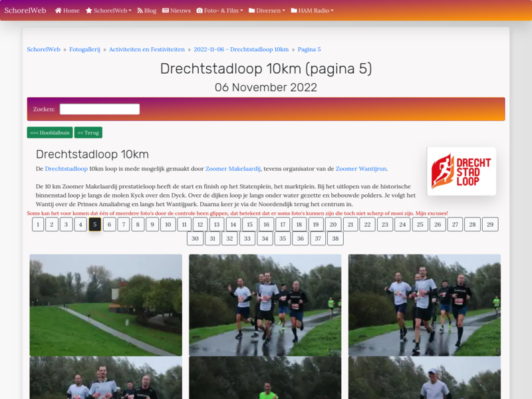This screenshot has width=532, height=399.
Task: Jump to gallery page 25
Action: click(x=420, y=224)
